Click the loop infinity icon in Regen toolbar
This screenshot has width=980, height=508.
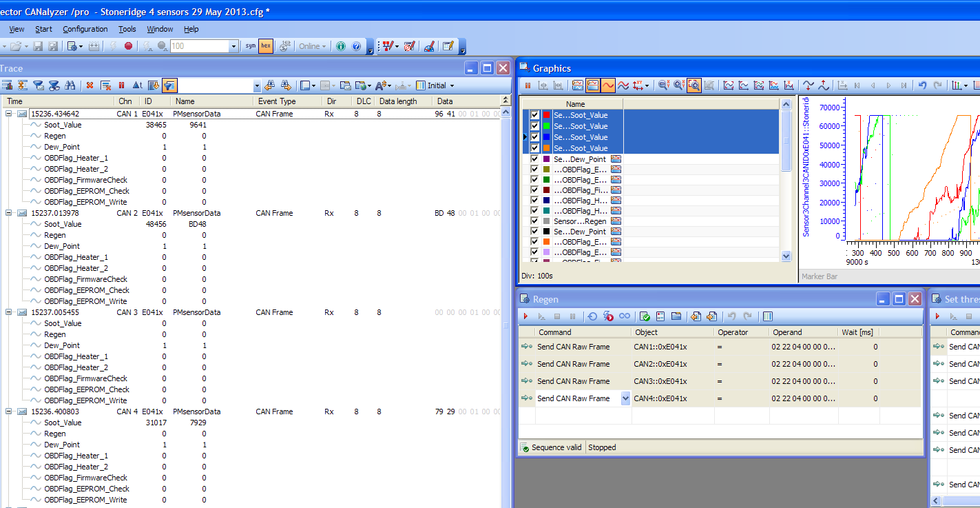point(625,316)
